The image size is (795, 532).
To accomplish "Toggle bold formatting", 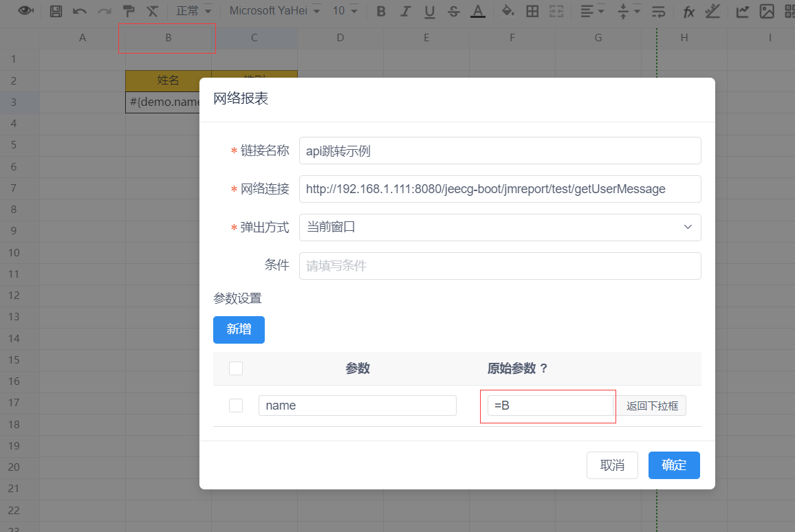I will [381, 11].
